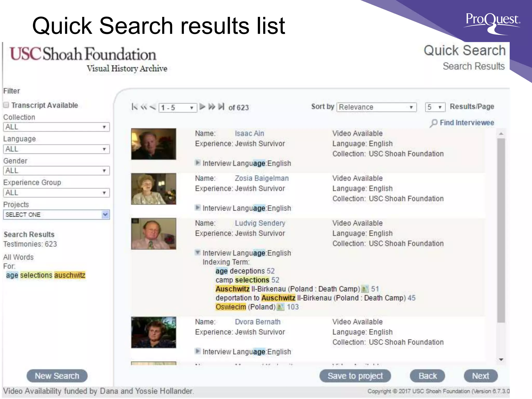Click the scrollbar up arrow
532x399 pixels.
501,134
